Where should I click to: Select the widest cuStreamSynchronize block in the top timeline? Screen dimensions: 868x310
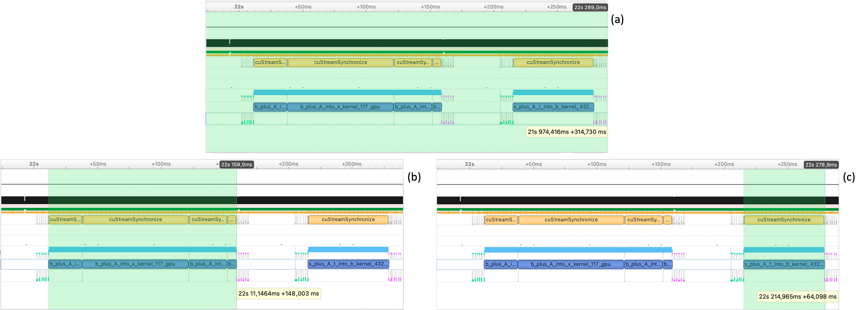click(340, 62)
